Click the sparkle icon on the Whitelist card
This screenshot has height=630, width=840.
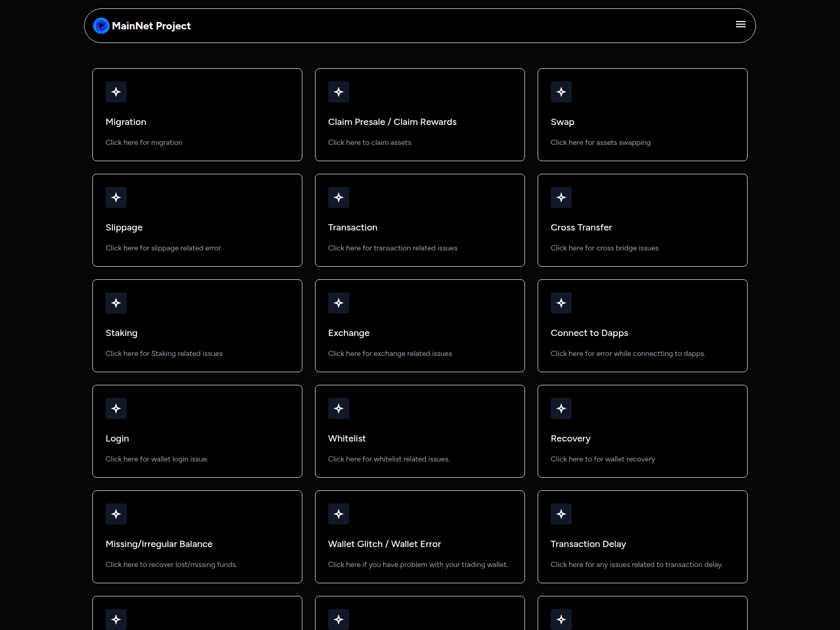tap(339, 408)
